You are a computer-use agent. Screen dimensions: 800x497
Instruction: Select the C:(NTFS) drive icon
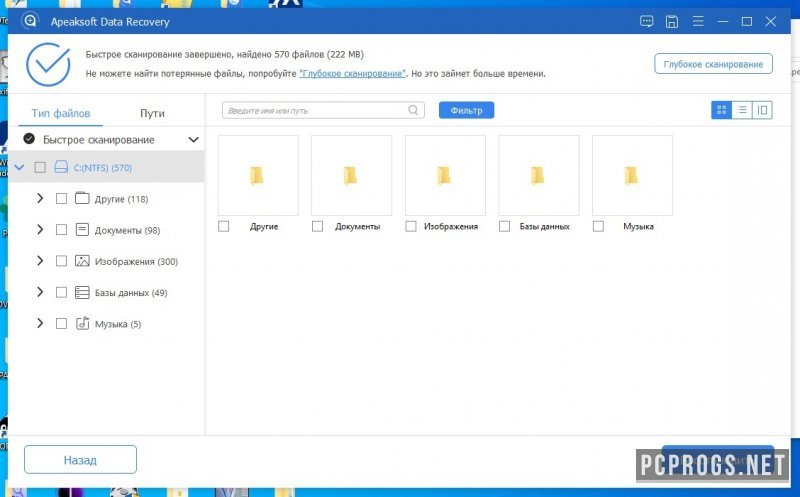coord(61,167)
